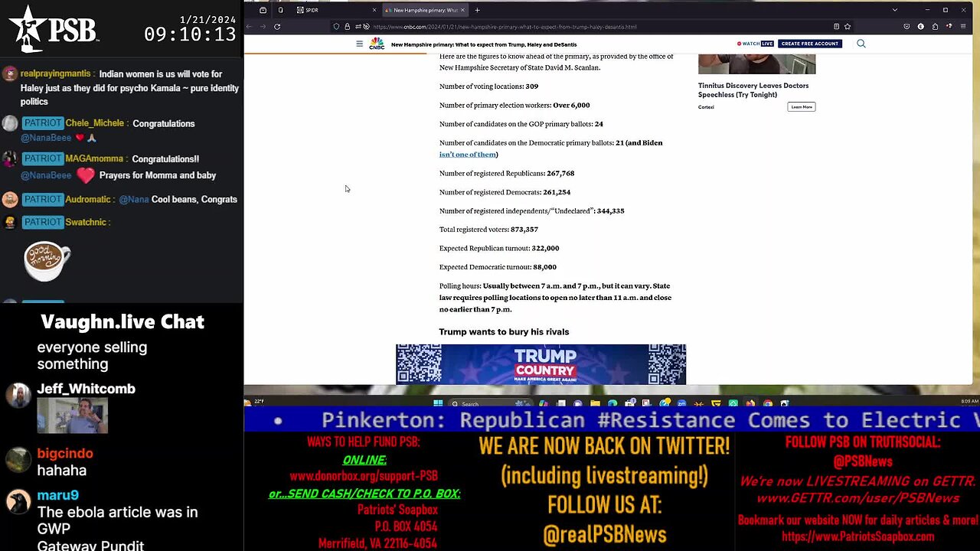Click the Audromatic username in chat

coord(88,199)
